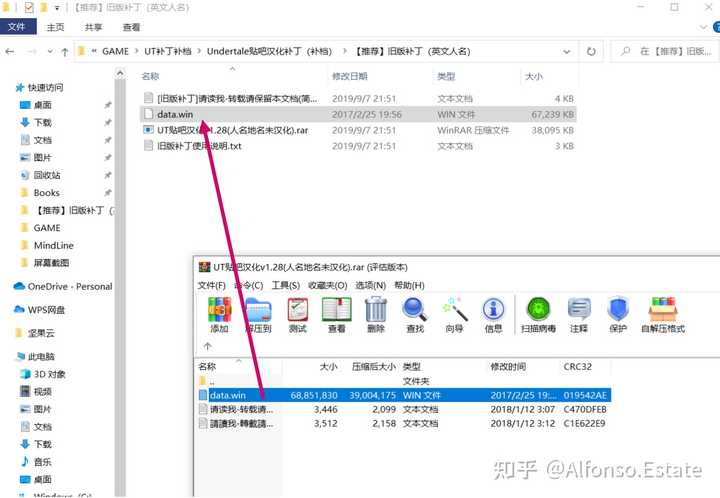Select WPS网盘 in navigation pane
720x498 pixels.
tap(39, 310)
